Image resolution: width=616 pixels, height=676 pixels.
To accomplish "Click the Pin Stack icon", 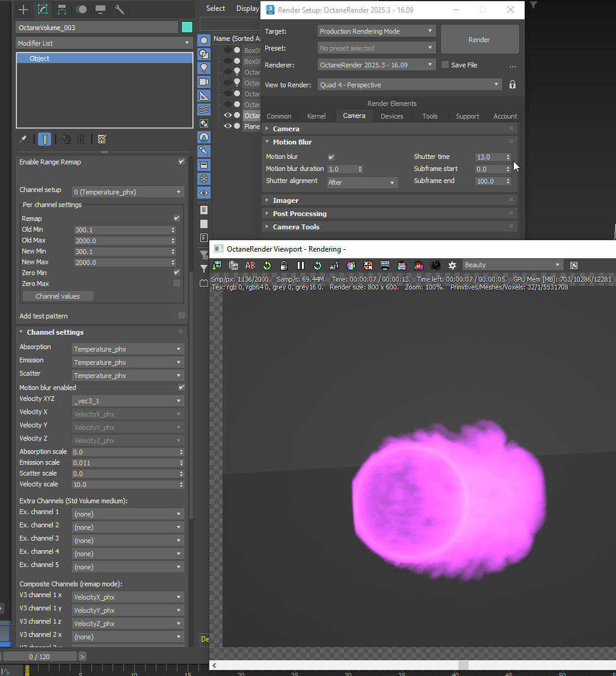I will point(23,139).
